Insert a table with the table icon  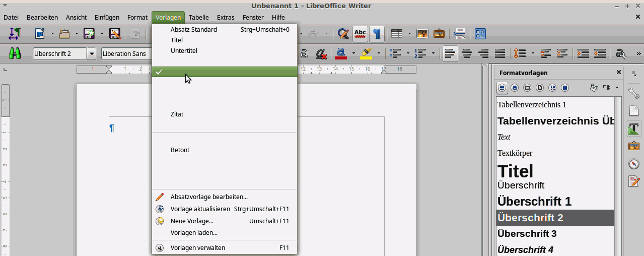click(397, 34)
